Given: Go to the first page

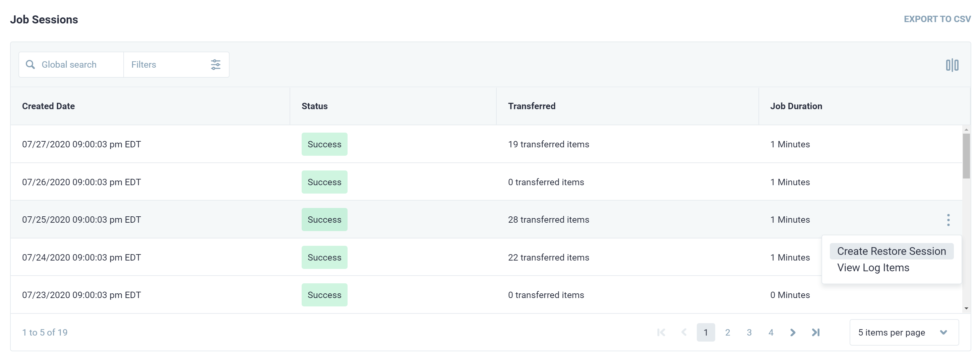Looking at the screenshot, I should (661, 333).
